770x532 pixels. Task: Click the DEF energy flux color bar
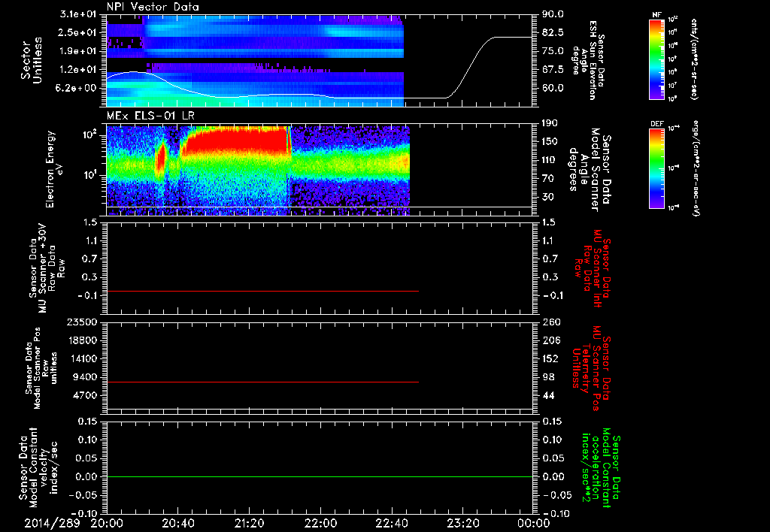656,168
